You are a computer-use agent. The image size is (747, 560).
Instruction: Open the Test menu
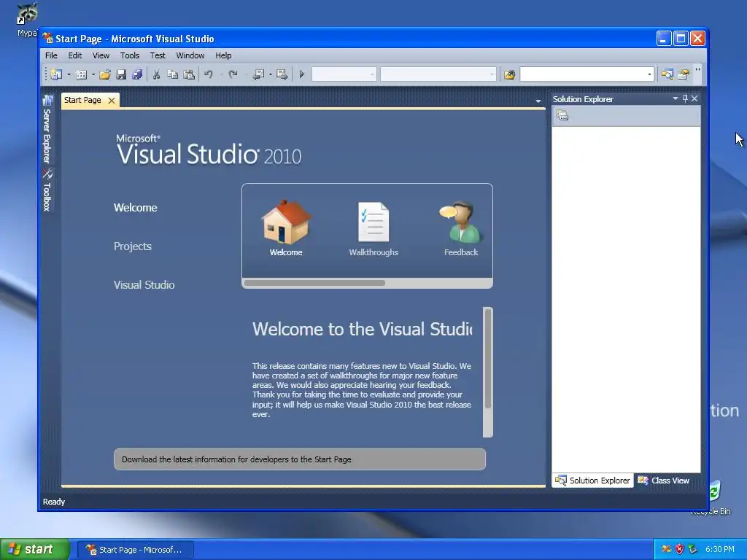tap(158, 55)
